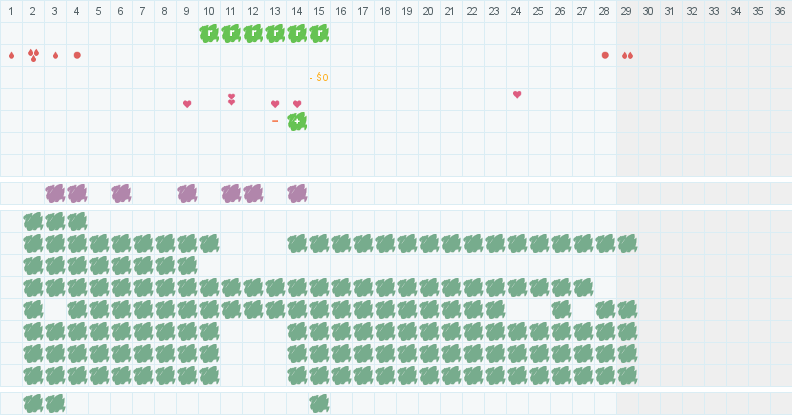Click the day 20 column header
Image resolution: width=792 pixels, height=415 pixels.
(428, 11)
